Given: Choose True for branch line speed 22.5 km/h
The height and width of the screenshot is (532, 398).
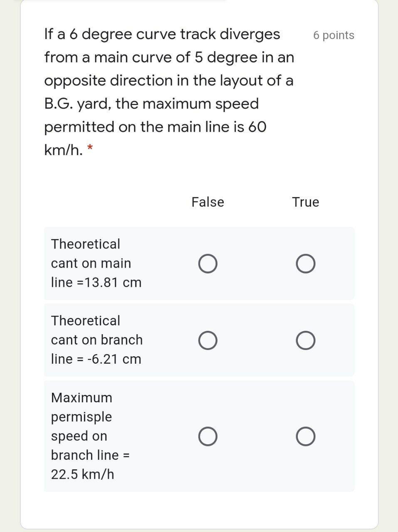Looking at the screenshot, I should pyautogui.click(x=306, y=436).
